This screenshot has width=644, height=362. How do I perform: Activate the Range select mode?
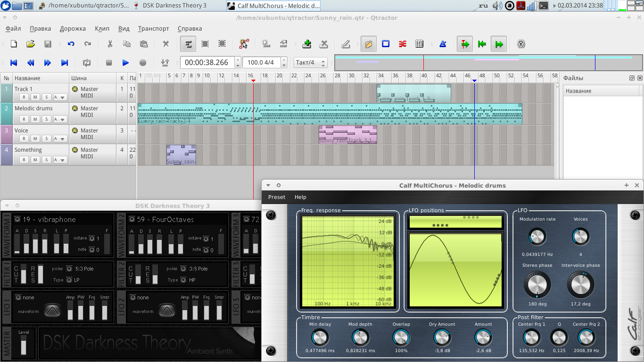coord(205,44)
